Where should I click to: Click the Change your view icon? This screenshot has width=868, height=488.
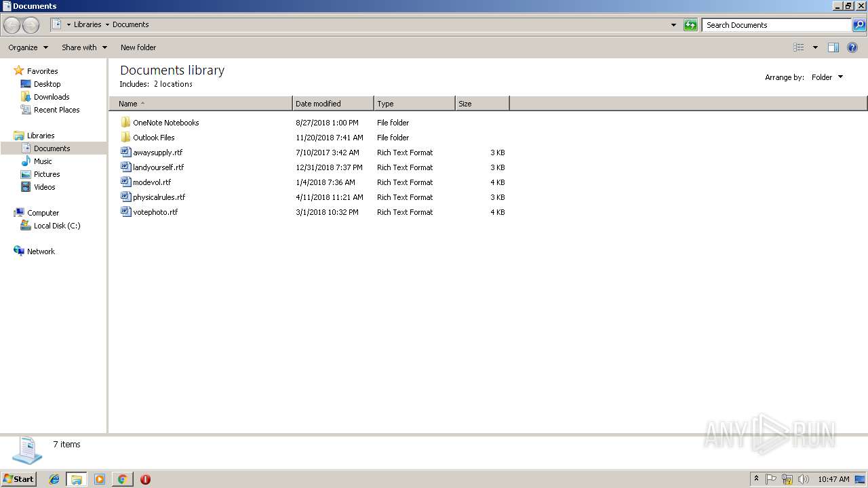[x=799, y=47]
